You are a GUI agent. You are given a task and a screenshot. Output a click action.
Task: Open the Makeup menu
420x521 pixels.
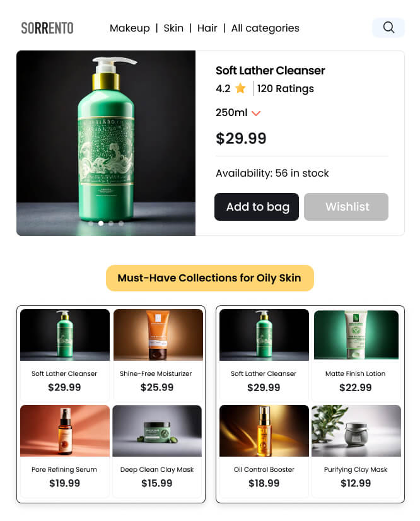tap(129, 28)
